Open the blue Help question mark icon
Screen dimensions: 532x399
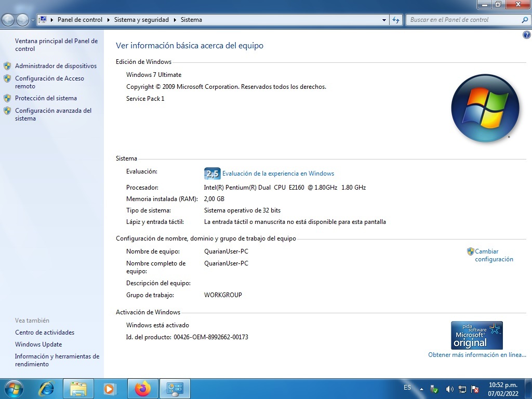pos(527,35)
